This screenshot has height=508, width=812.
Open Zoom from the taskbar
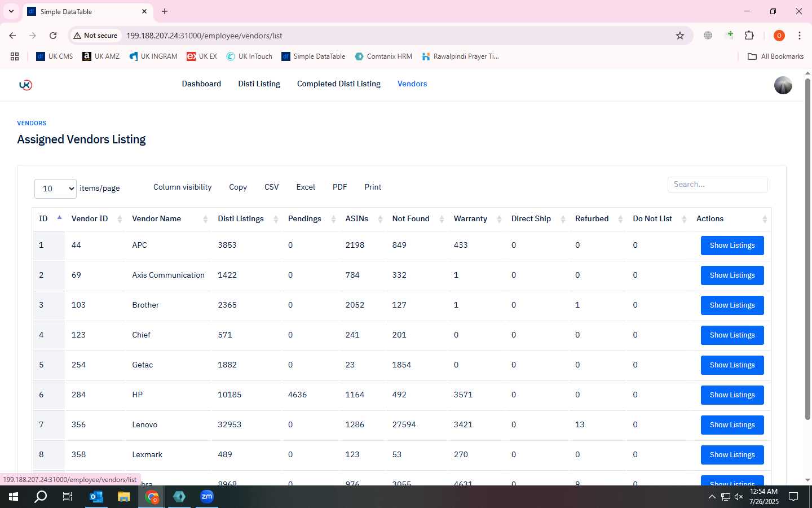tap(207, 497)
